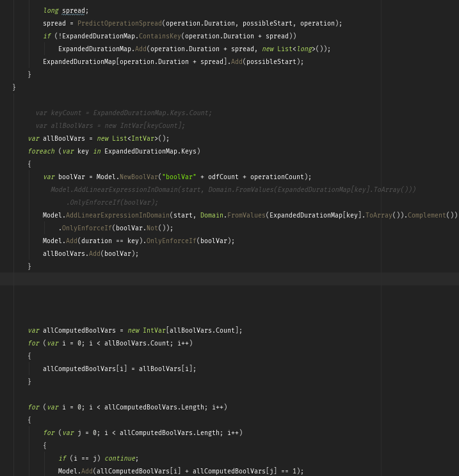Click the PredictOperationSpread method call

119,24
